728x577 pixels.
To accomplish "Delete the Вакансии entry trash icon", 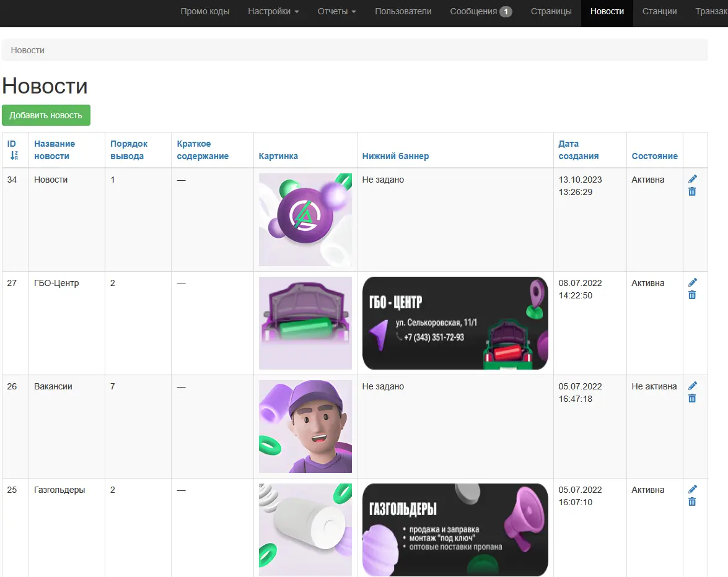I will coord(692,399).
